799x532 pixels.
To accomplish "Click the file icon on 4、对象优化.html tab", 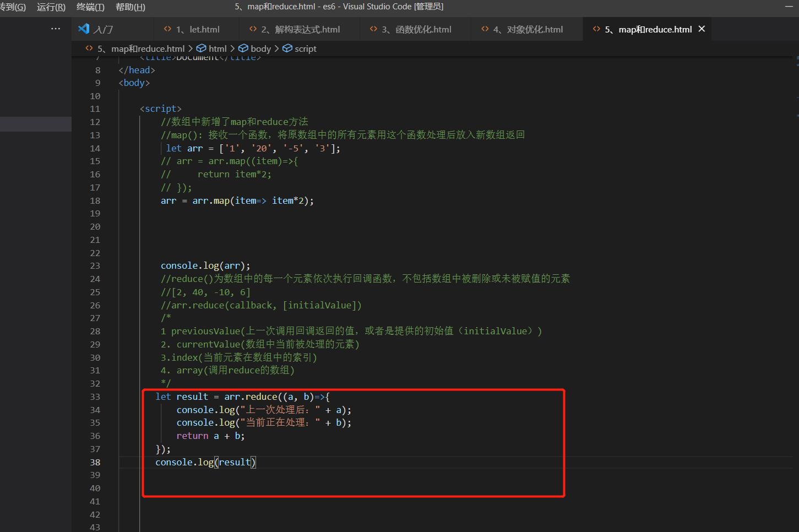I will (x=485, y=29).
